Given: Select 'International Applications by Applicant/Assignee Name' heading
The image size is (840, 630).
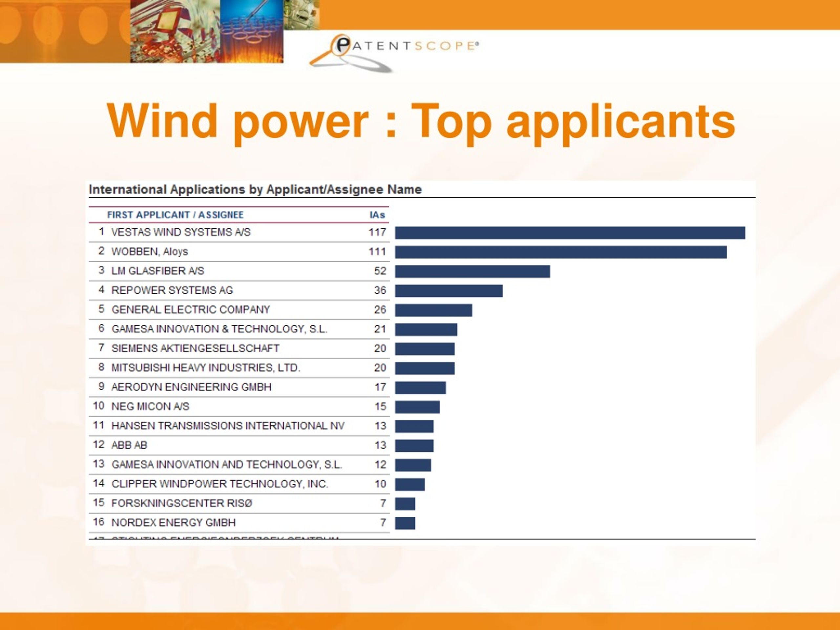Looking at the screenshot, I should (x=255, y=189).
